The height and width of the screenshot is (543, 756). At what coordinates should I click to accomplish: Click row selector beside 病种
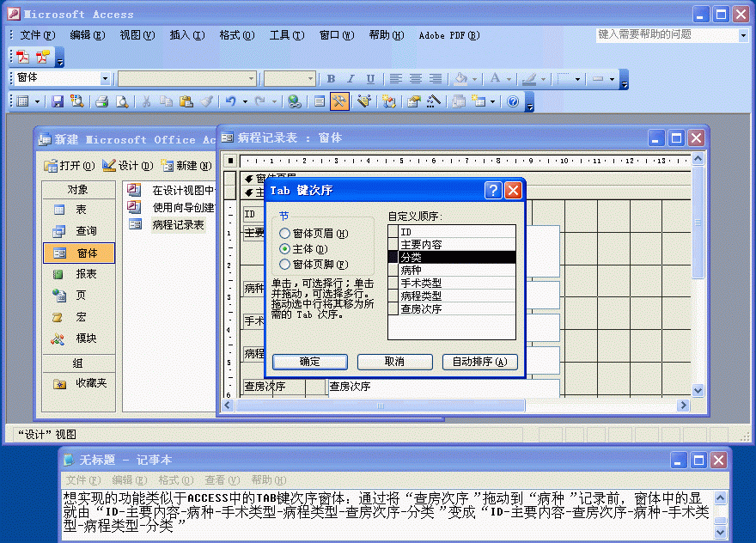(393, 270)
